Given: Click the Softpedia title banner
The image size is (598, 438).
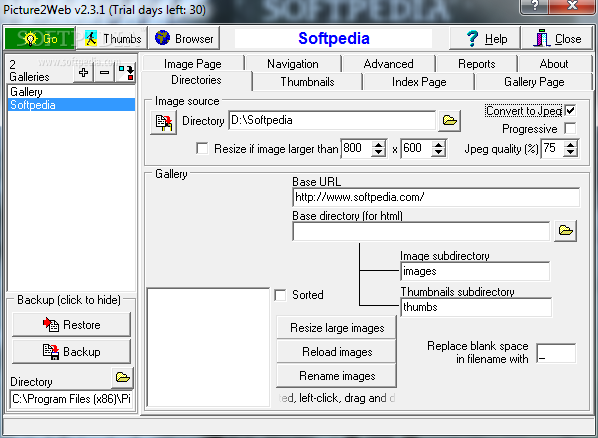Looking at the screenshot, I should (333, 39).
